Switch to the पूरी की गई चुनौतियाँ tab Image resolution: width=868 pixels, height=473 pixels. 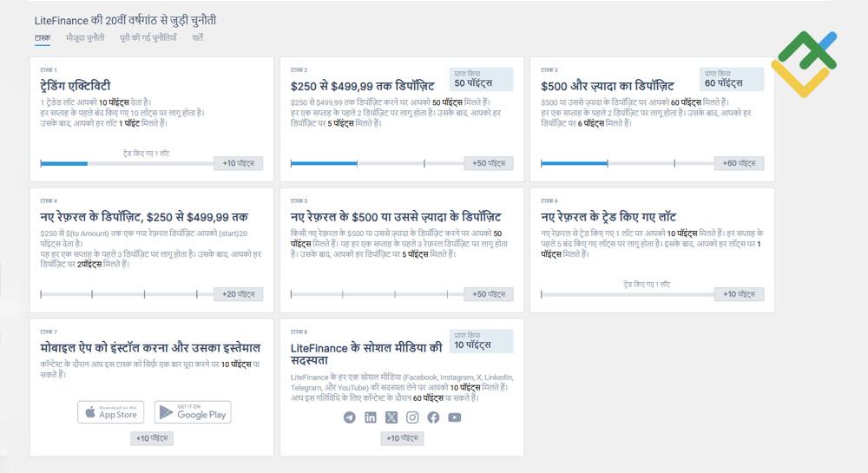tap(148, 38)
